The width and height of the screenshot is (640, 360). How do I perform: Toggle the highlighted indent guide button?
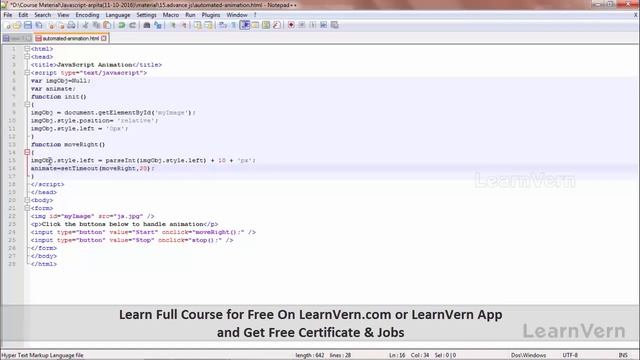point(244,25)
